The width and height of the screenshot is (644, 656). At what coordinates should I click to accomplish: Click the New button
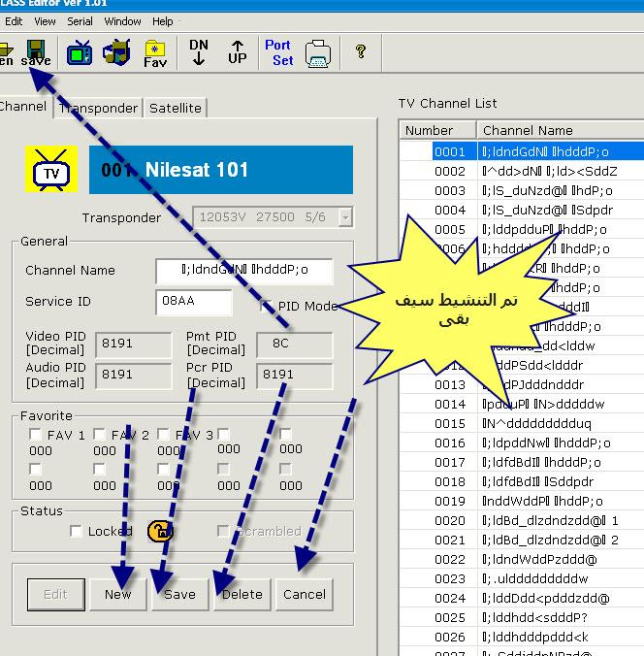tap(118, 595)
